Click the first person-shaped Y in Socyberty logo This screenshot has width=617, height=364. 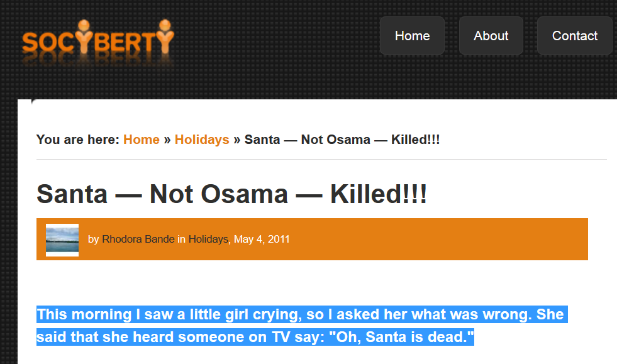pos(84,36)
